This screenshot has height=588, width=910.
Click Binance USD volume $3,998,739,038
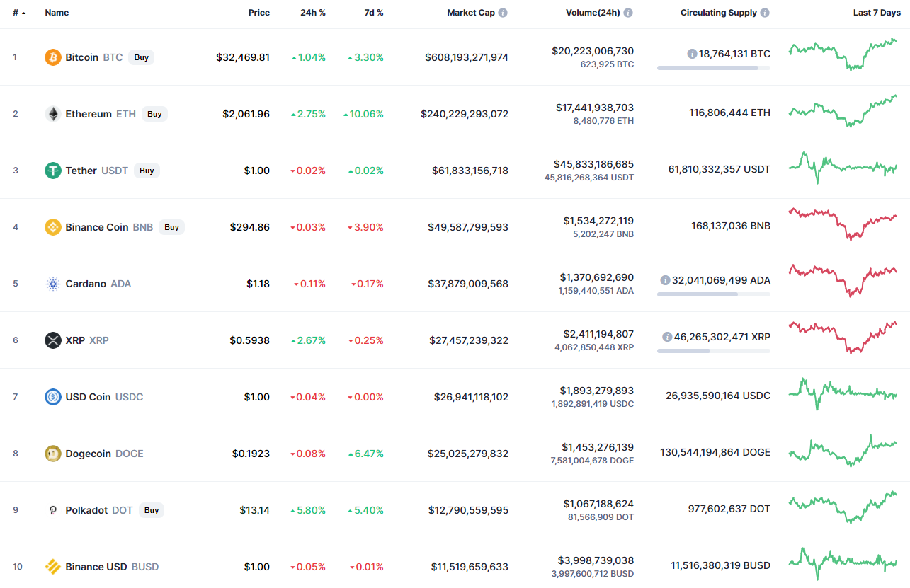[x=596, y=560]
